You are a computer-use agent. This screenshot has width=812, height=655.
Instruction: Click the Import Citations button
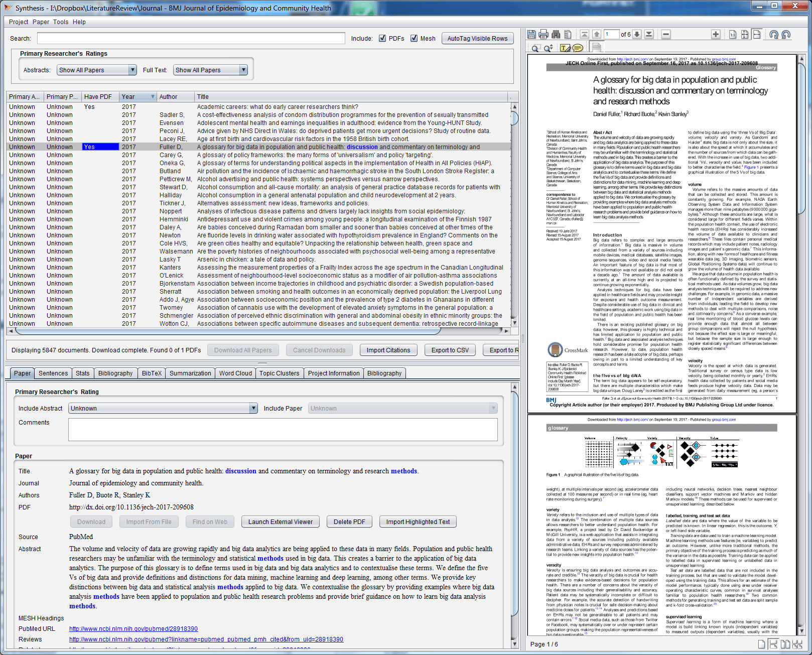[x=388, y=350]
